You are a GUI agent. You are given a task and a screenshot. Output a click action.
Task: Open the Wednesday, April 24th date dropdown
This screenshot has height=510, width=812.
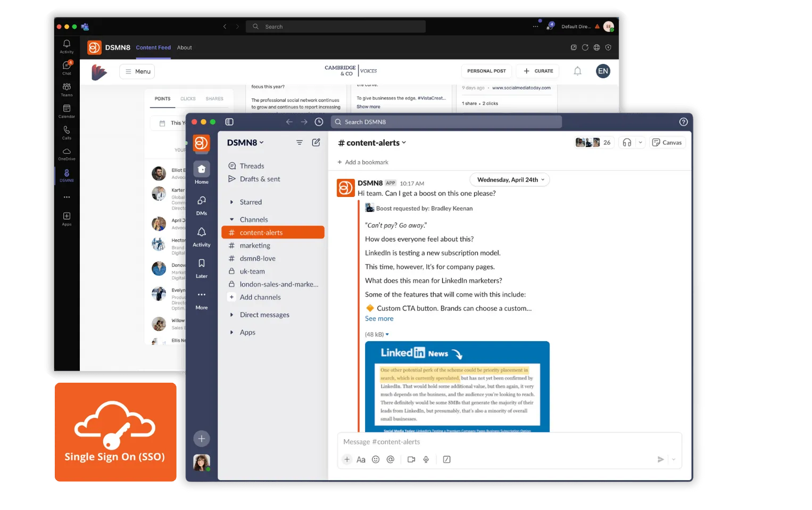coord(510,180)
